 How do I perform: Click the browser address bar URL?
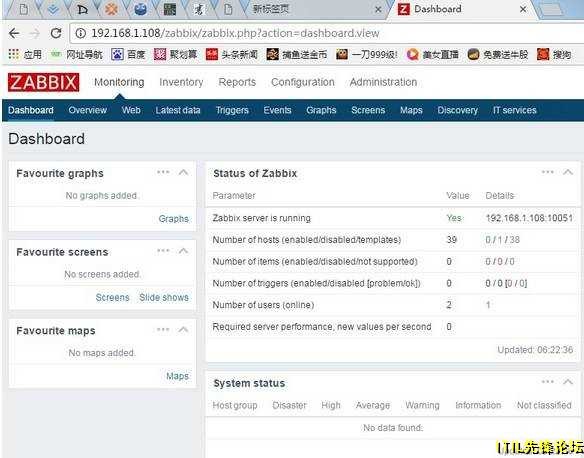pyautogui.click(x=235, y=33)
